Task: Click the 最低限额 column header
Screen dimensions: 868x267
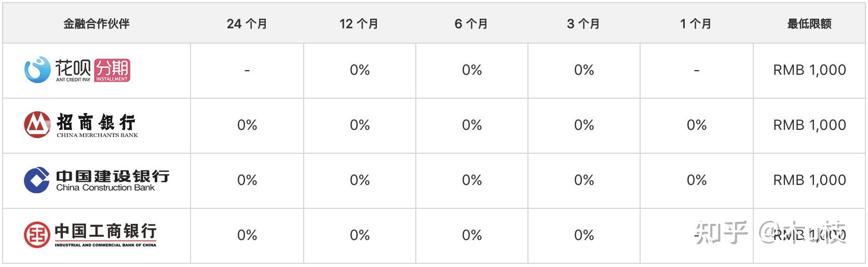Action: tap(809, 23)
